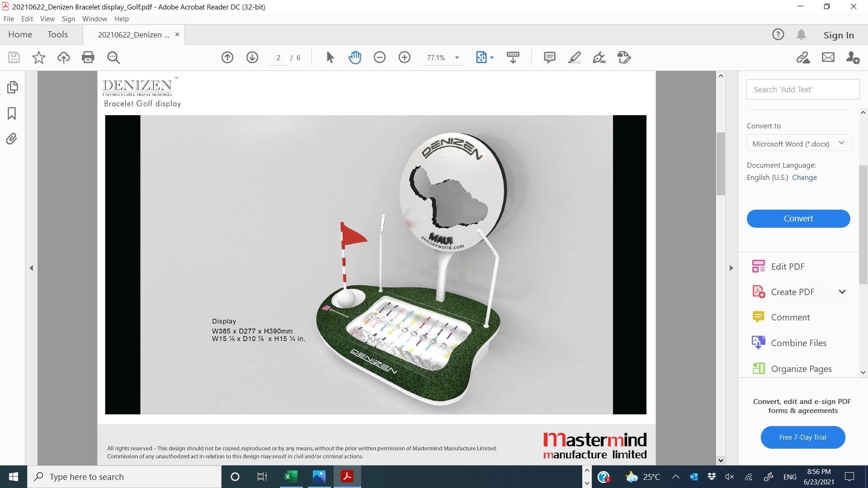Open the Add comment sticky note tool
Viewport: 868px width, 488px height.
pyautogui.click(x=549, y=57)
